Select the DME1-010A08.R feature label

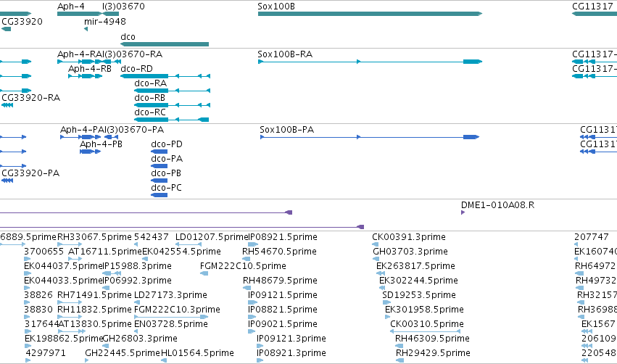pos(498,205)
